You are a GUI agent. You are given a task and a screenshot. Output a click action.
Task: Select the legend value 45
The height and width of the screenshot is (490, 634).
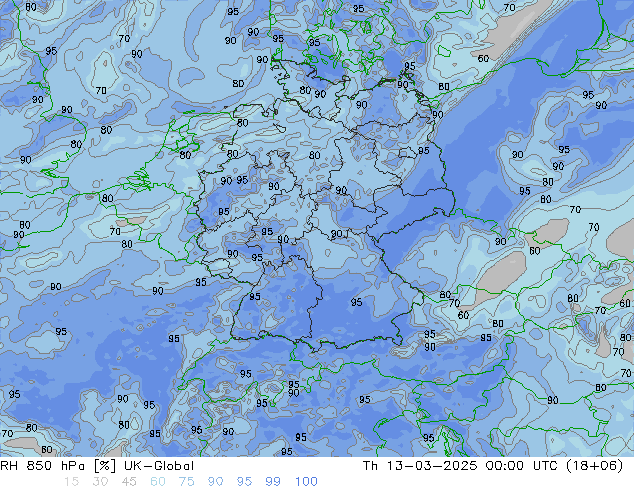click(129, 482)
